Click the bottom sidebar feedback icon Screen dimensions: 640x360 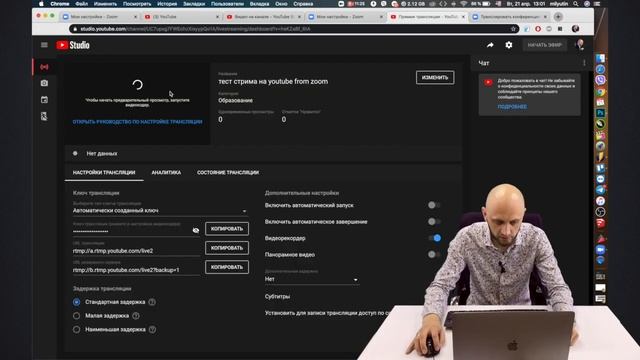[44, 116]
